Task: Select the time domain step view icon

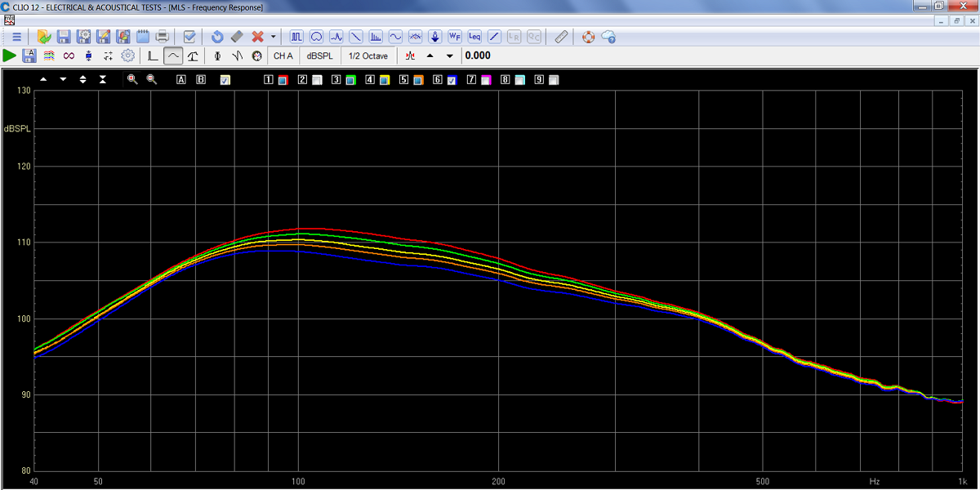Action: pos(153,56)
